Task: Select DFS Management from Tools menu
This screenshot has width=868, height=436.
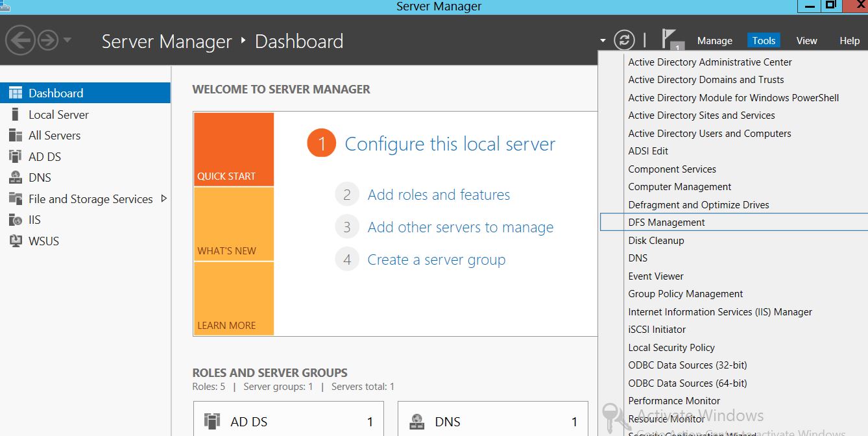Action: 666,223
